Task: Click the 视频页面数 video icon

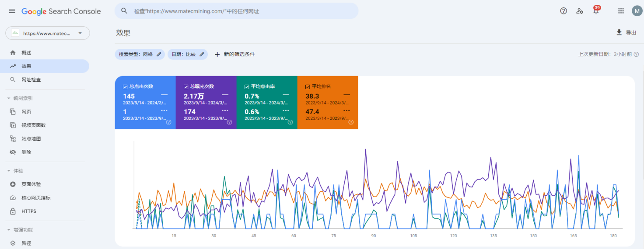Action: coord(13,125)
